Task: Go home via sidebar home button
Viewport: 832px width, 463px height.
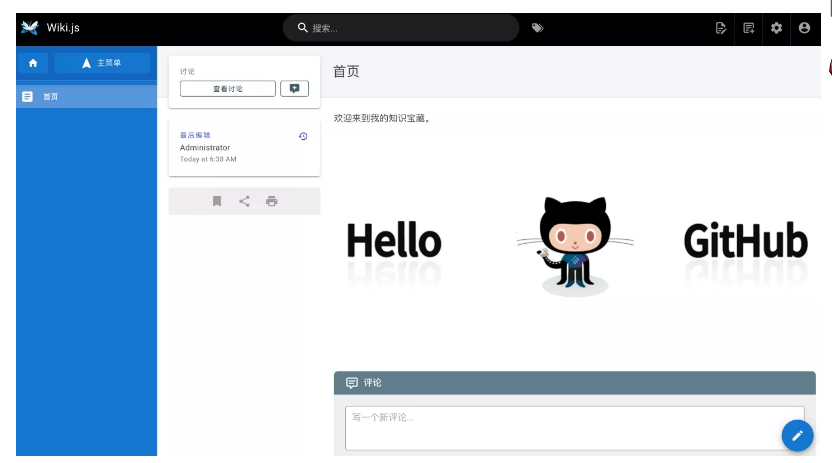Action: (33, 63)
